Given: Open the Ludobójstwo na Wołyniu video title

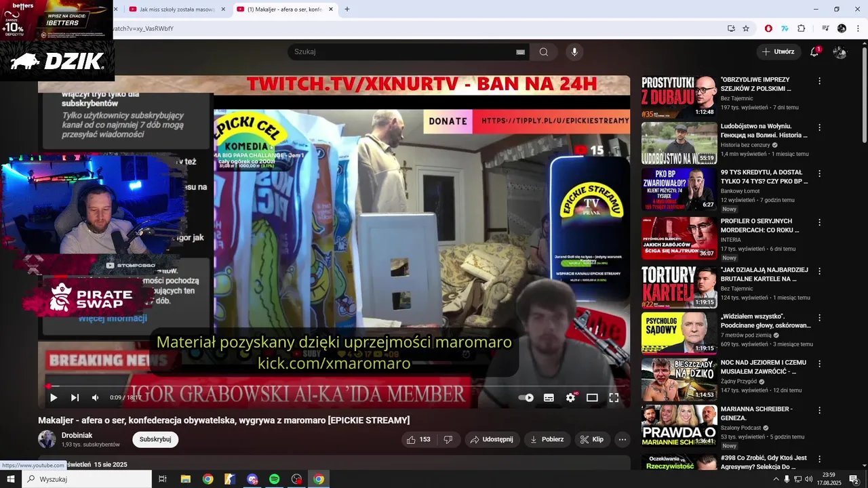Looking at the screenshot, I should click(764, 131).
